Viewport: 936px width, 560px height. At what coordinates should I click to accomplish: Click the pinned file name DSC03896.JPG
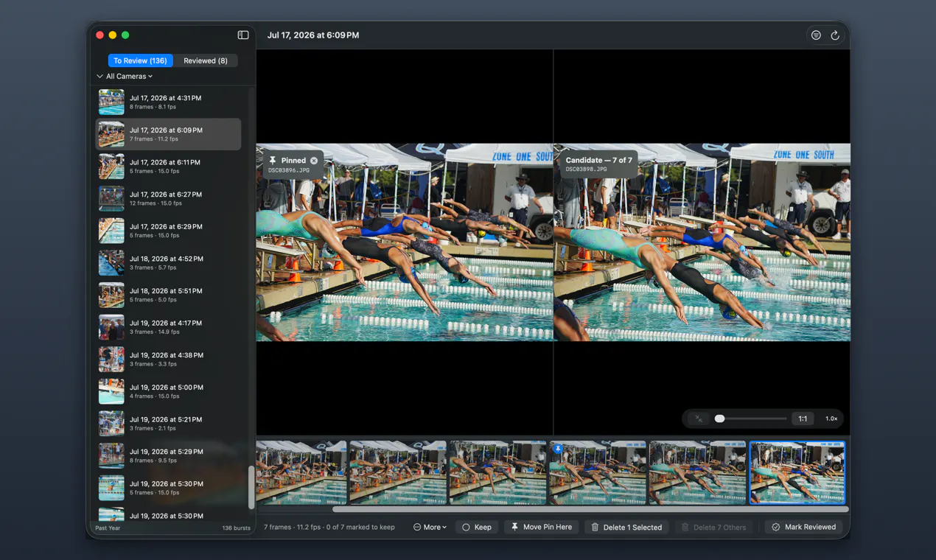pyautogui.click(x=289, y=170)
